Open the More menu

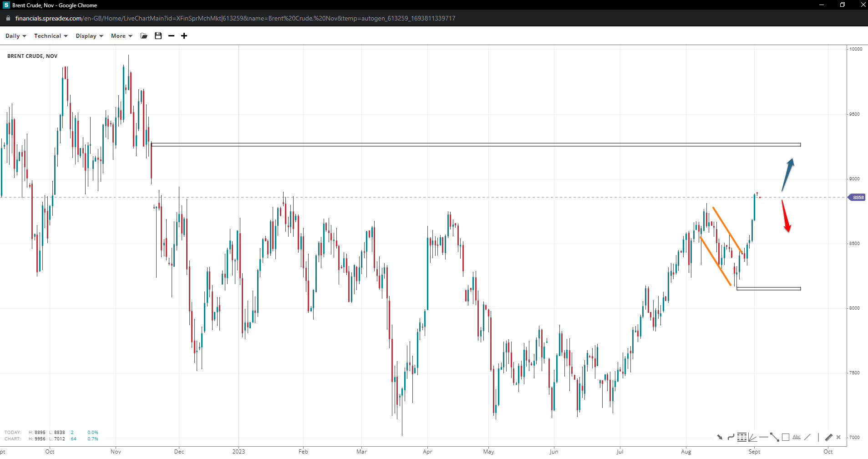point(121,36)
